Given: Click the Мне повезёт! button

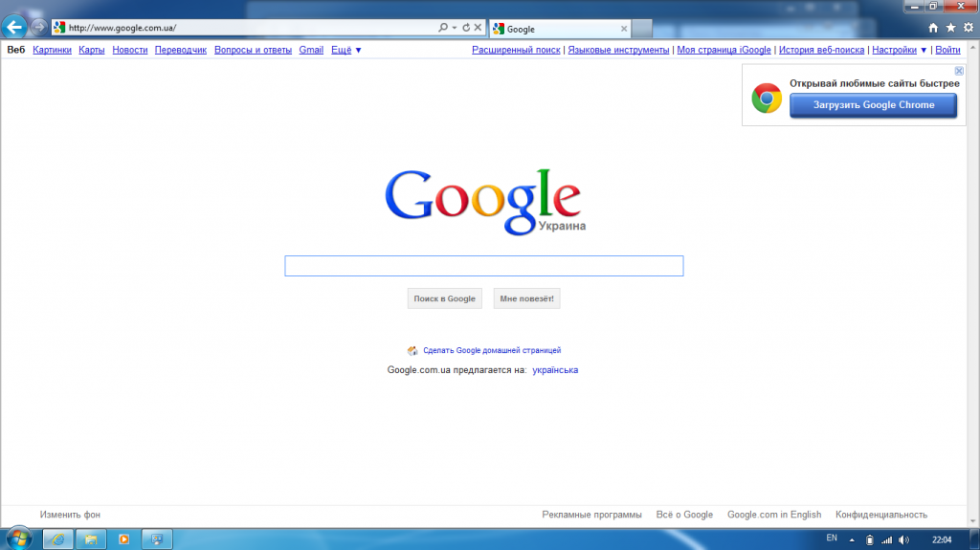Looking at the screenshot, I should click(527, 298).
